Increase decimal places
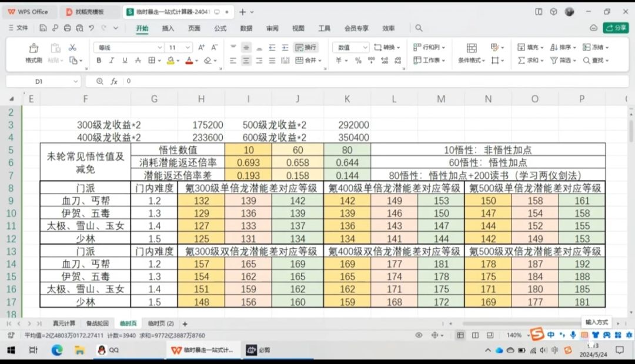The width and height of the screenshot is (635, 364). [x=385, y=61]
